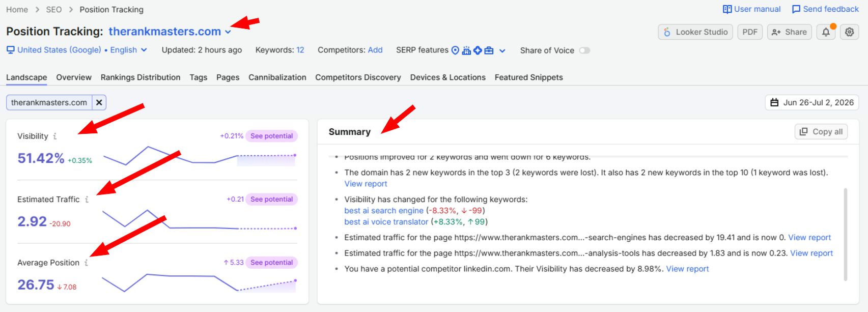The width and height of the screenshot is (868, 312).
Task: Click the Average Position info icon
Action: click(x=86, y=263)
